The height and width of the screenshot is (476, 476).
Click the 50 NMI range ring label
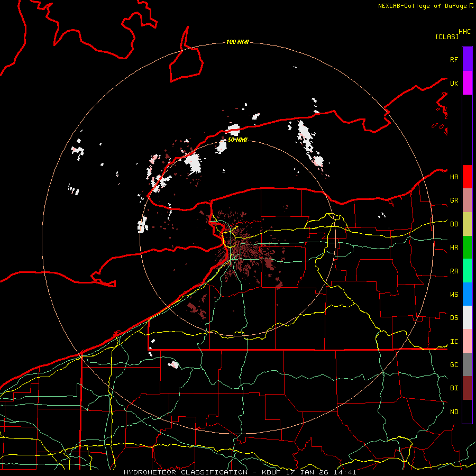click(x=237, y=140)
